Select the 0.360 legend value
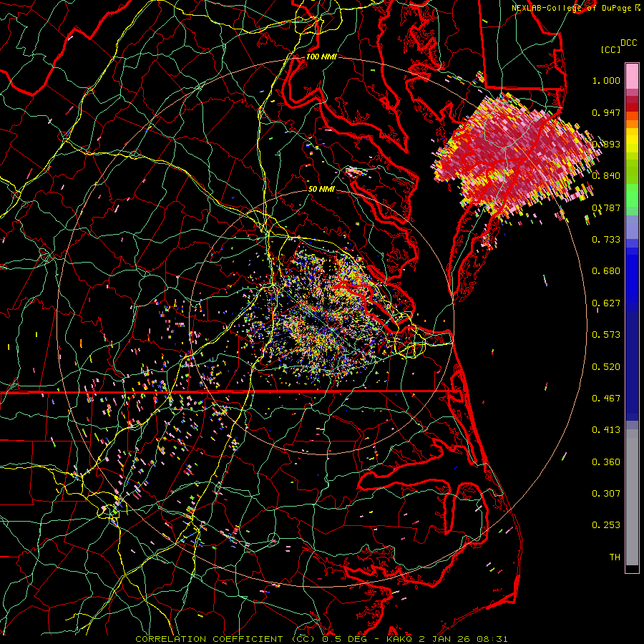 (x=606, y=462)
